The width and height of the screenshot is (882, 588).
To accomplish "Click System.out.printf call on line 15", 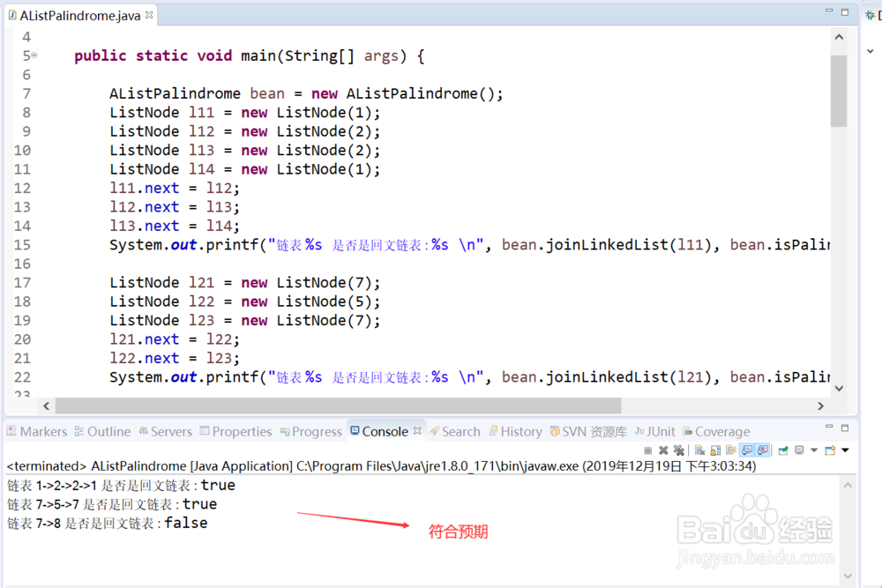I will click(469, 245).
